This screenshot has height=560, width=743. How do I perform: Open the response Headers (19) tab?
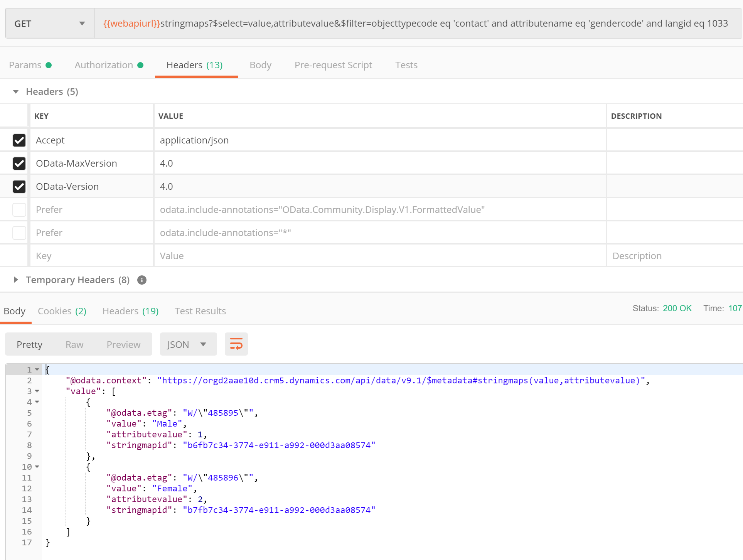[130, 311]
